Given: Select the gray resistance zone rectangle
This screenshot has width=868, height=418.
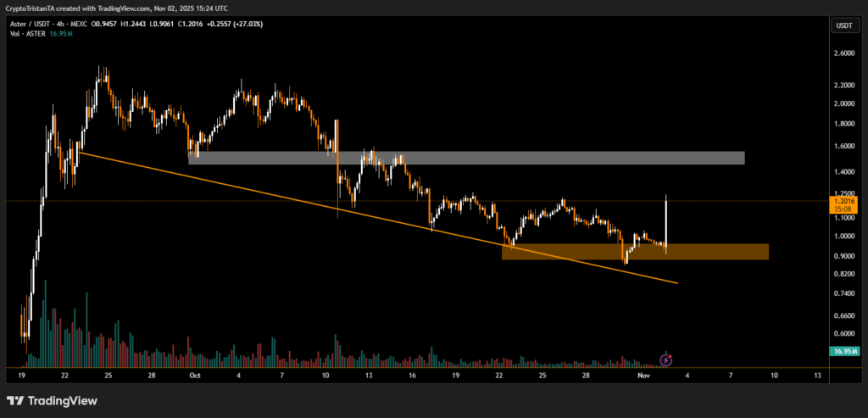Looking at the screenshot, I should [x=466, y=158].
